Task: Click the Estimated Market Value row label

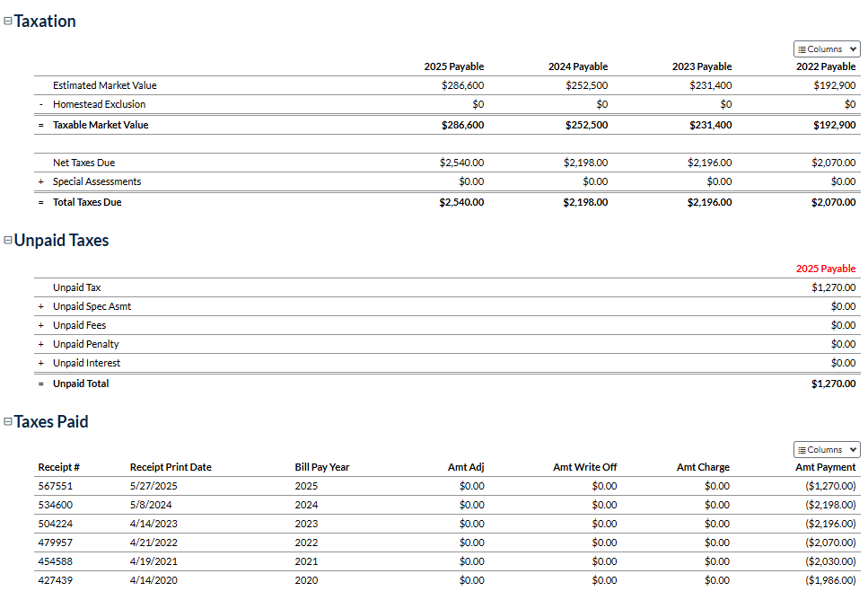Action: 104,85
